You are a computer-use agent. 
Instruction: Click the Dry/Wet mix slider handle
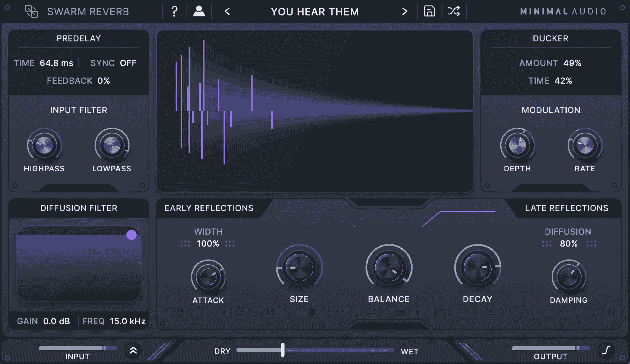tap(283, 351)
